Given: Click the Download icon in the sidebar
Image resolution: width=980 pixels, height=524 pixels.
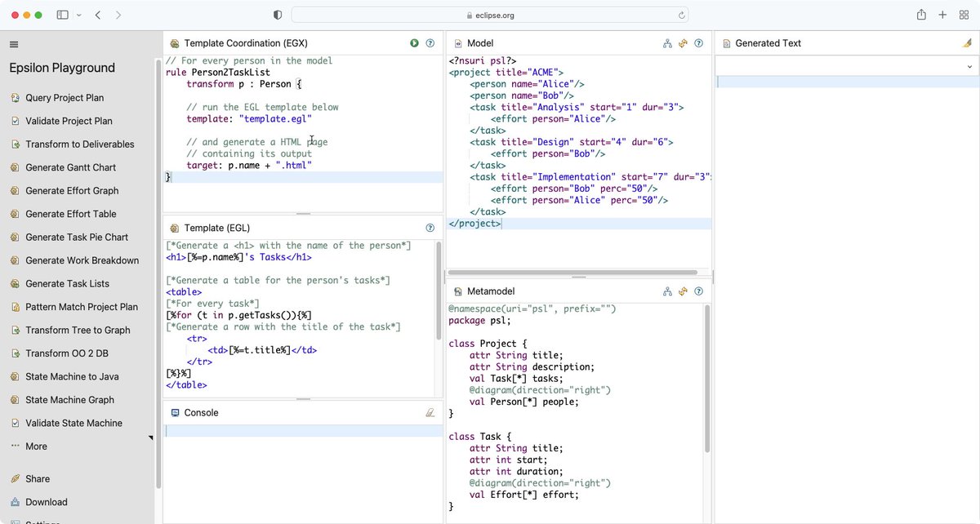Looking at the screenshot, I should [x=16, y=502].
